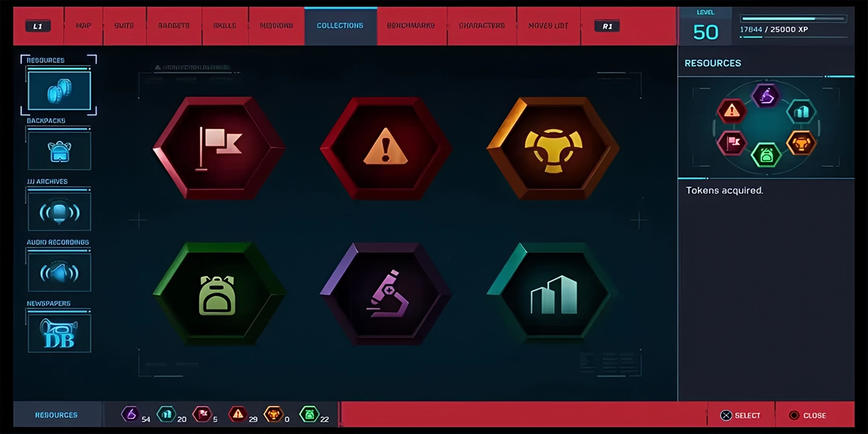Viewport: 868px width, 434px height.
Task: Open the Resources coins category in sidebar
Action: pyautogui.click(x=59, y=90)
